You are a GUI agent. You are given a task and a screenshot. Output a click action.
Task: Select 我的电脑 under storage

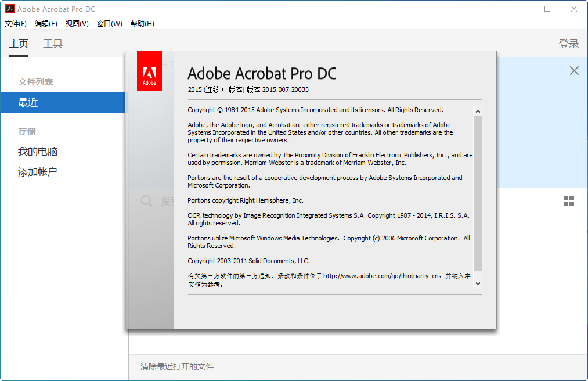click(38, 152)
